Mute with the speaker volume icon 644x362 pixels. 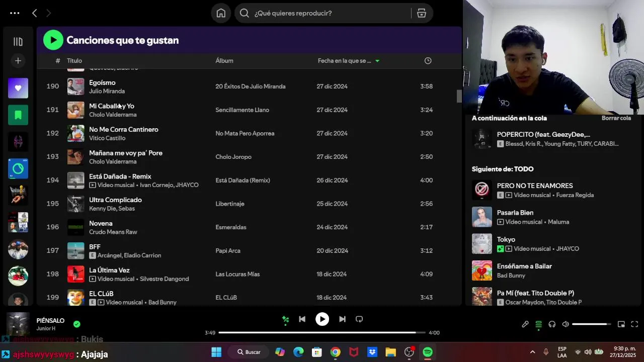point(566,324)
